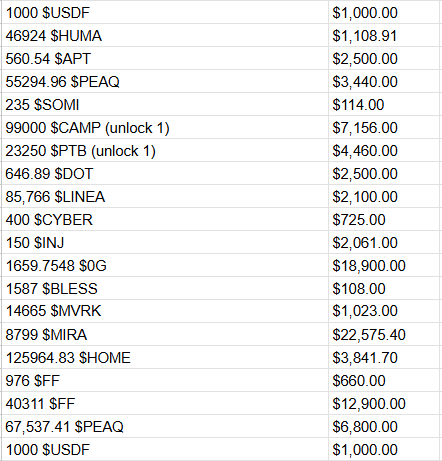Screen dimensions: 442x461
Task: Click the $2,061.00 amount cell
Action: click(x=384, y=242)
